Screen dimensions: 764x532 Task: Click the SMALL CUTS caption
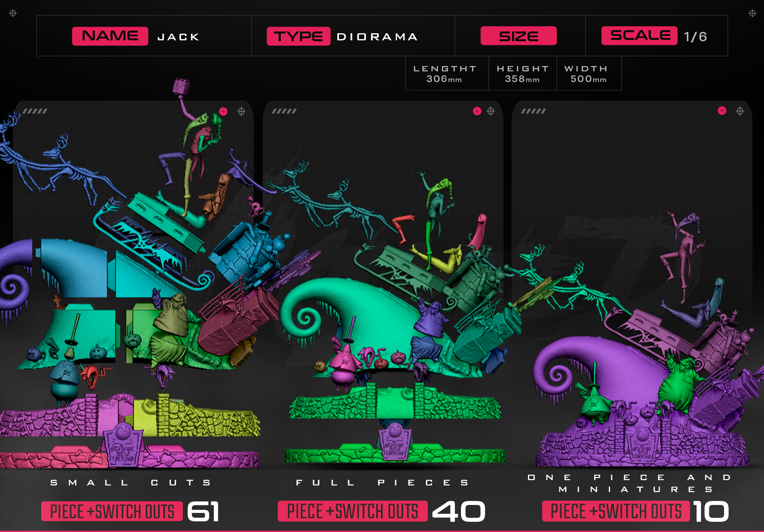click(130, 483)
